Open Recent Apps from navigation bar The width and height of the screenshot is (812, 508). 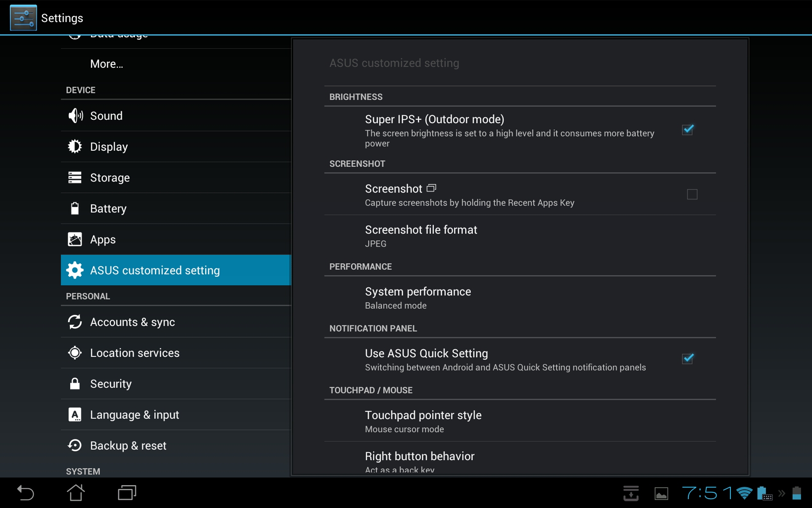pos(127,493)
